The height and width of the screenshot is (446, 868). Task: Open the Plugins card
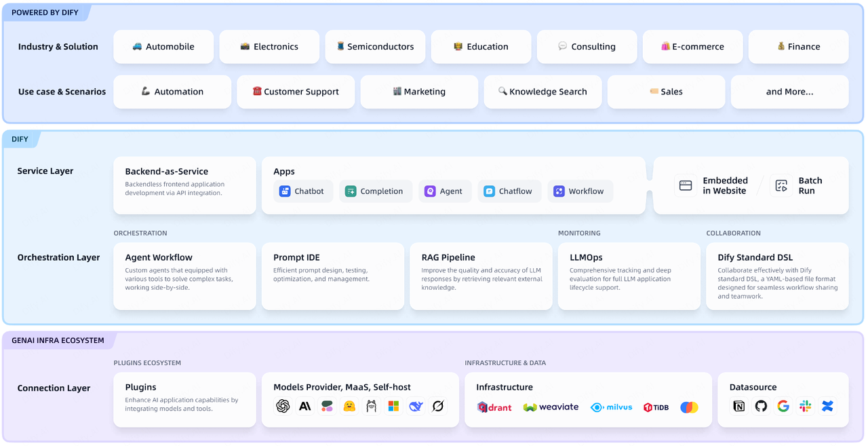(184, 400)
